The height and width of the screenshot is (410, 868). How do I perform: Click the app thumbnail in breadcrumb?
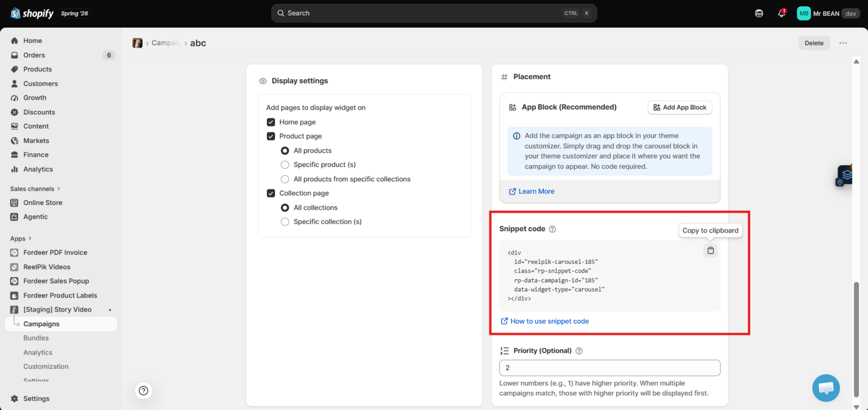(x=137, y=43)
